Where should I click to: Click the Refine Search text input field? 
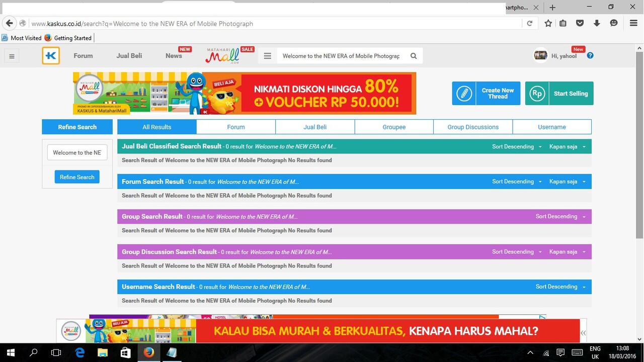(x=77, y=152)
